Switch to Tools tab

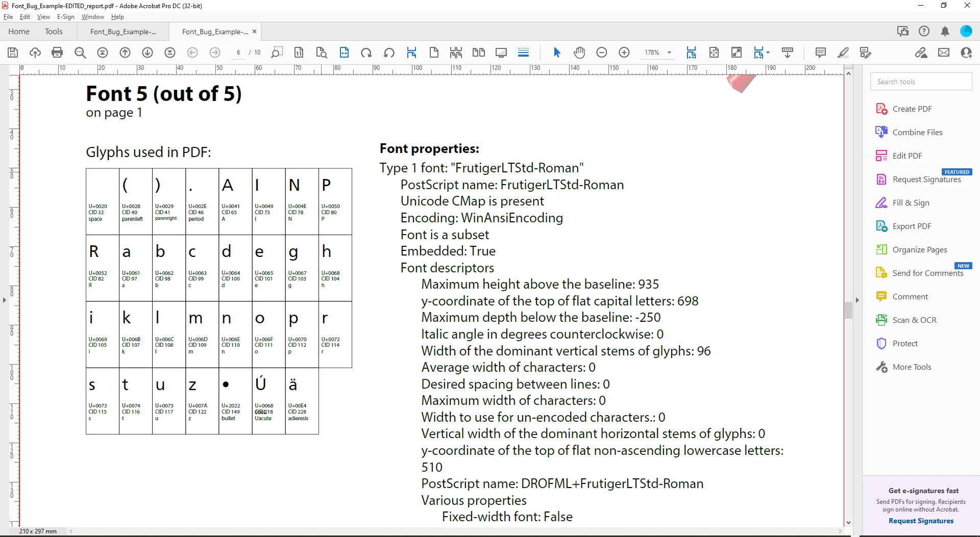pyautogui.click(x=54, y=32)
